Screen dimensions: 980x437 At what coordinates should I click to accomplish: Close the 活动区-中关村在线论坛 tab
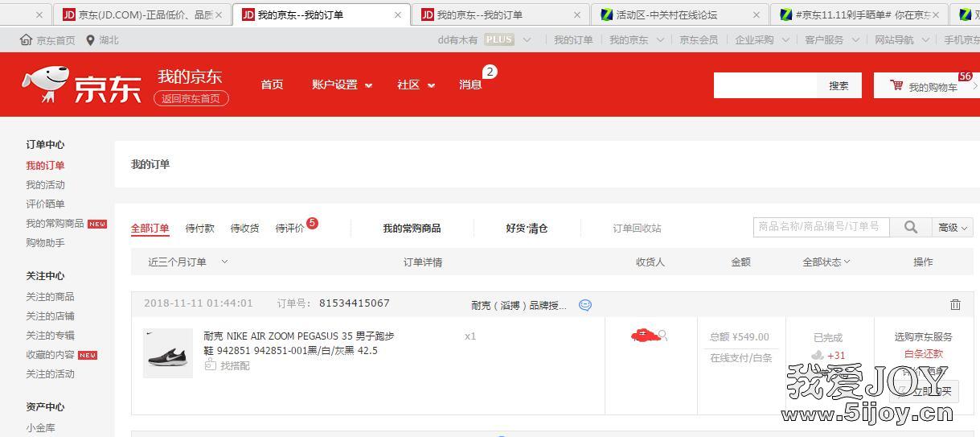coord(757,14)
